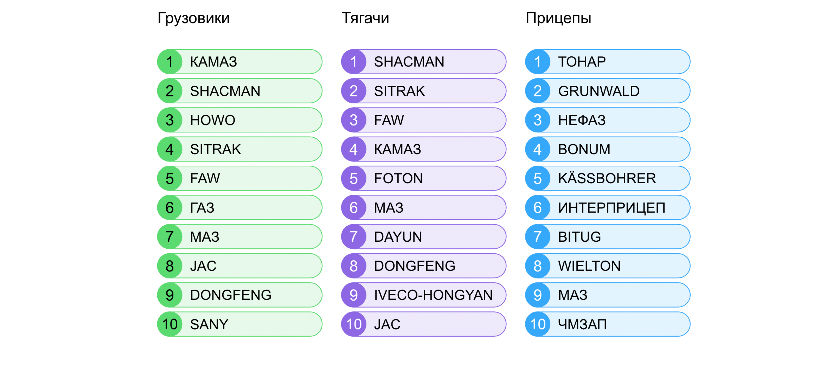Click the green DONGFENG truck entry
The width and height of the screenshot is (838, 371).
point(240,295)
